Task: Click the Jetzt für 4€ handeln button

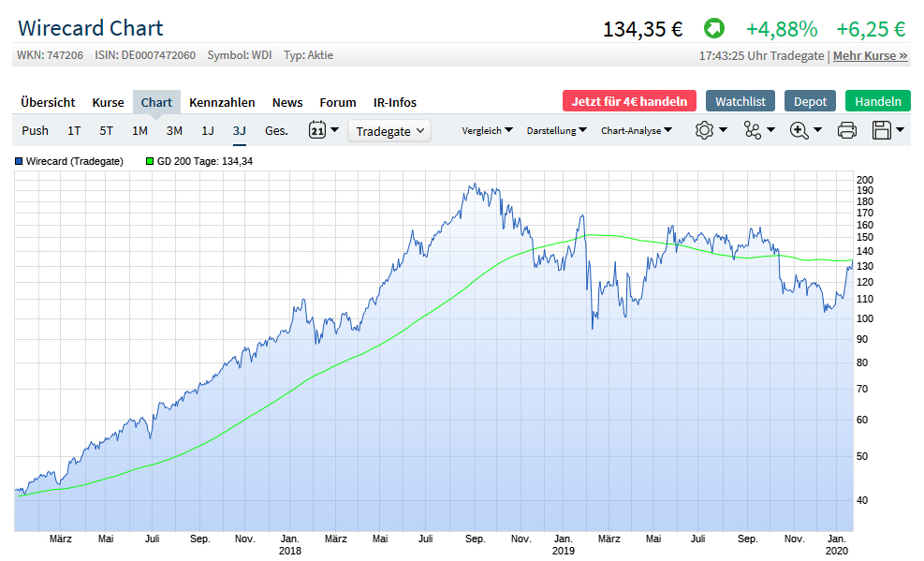Action: (629, 100)
